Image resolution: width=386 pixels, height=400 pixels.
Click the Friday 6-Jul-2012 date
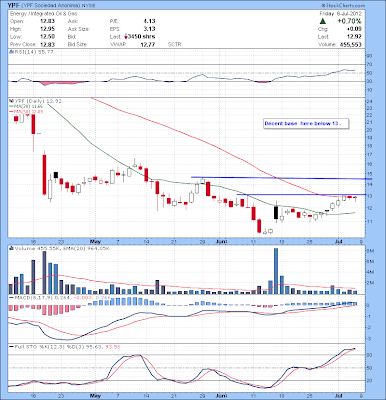coord(340,14)
